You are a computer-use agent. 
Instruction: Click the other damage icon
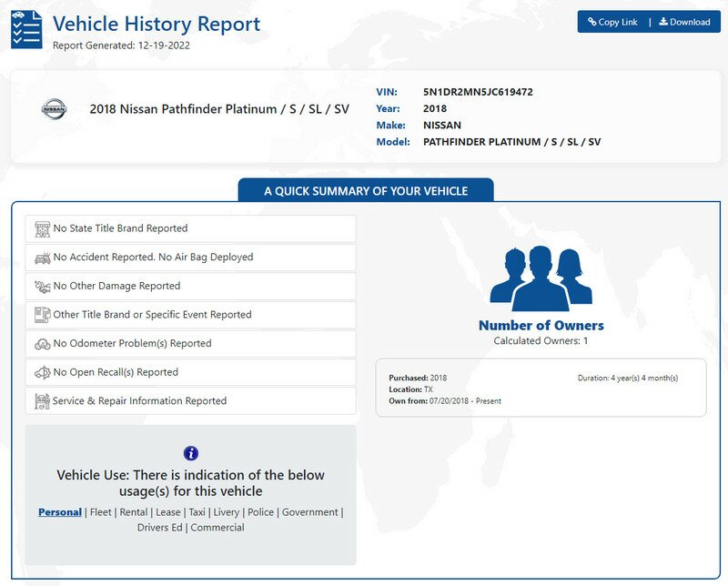pyautogui.click(x=42, y=287)
